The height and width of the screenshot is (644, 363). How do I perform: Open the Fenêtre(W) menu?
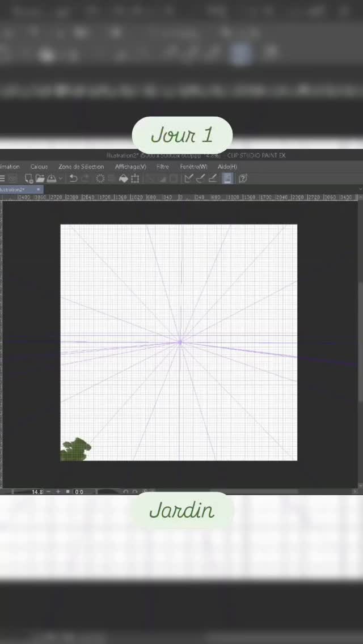pos(193,166)
